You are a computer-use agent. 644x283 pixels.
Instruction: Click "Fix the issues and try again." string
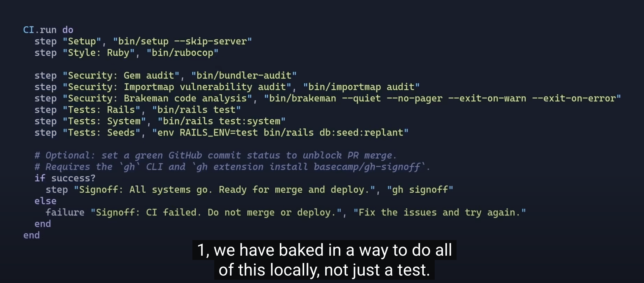439,212
